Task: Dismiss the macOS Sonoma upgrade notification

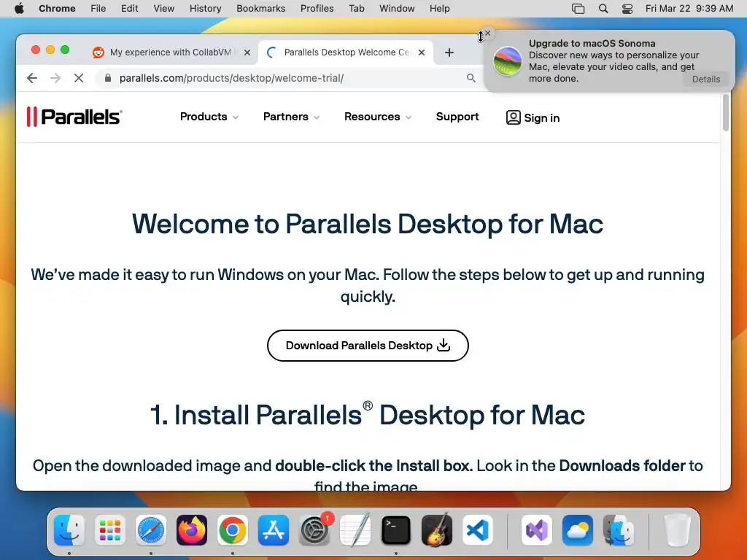Action: click(x=488, y=34)
